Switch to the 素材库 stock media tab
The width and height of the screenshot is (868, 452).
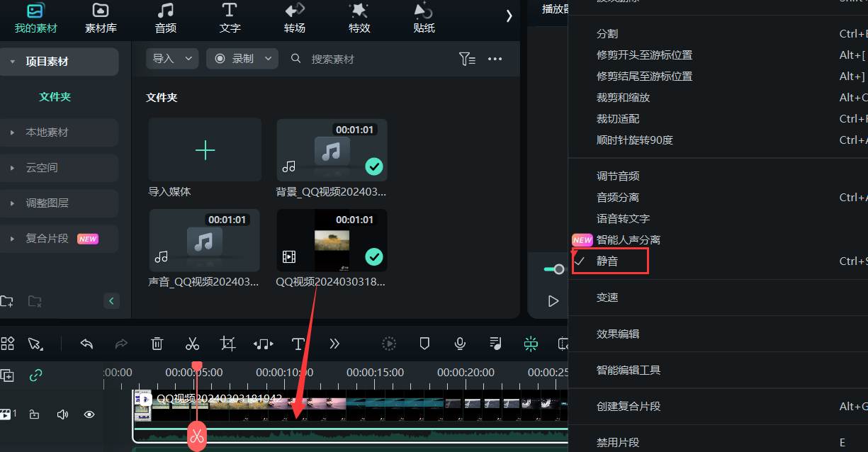click(x=99, y=19)
